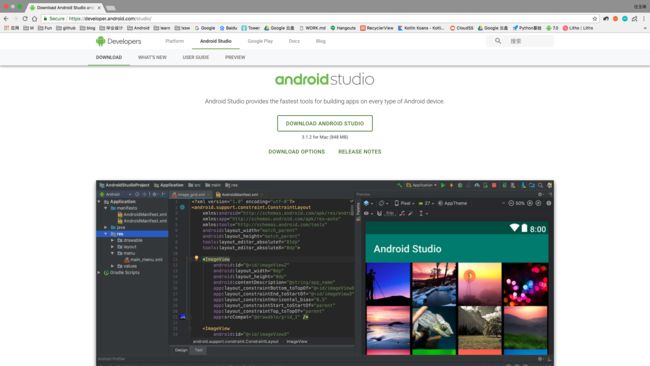Switch to the PREVIEW sub-tab

(235, 57)
